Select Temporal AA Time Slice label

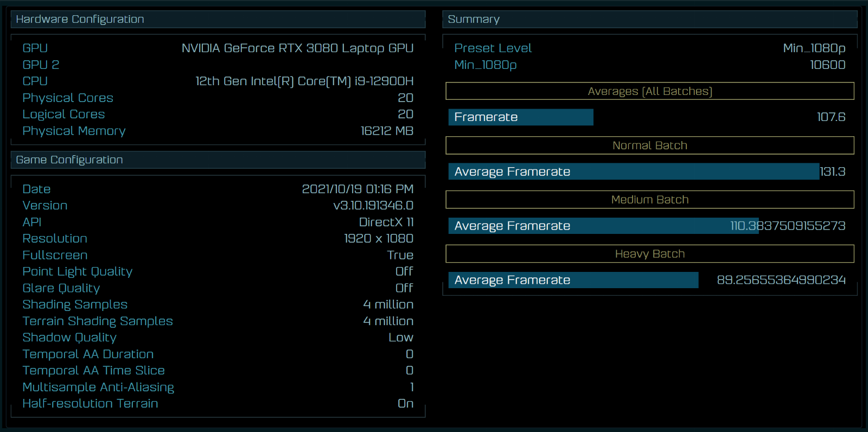pyautogui.click(x=94, y=371)
